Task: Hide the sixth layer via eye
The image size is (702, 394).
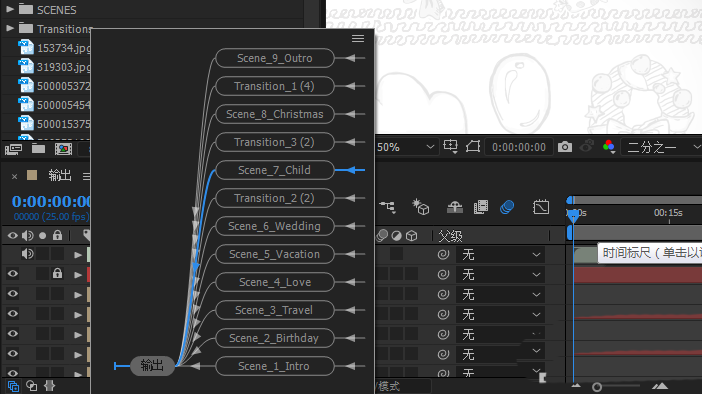Action: coord(13,354)
